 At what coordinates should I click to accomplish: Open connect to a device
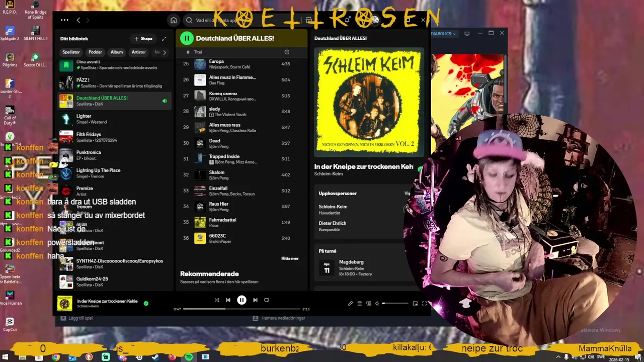coord(368,303)
